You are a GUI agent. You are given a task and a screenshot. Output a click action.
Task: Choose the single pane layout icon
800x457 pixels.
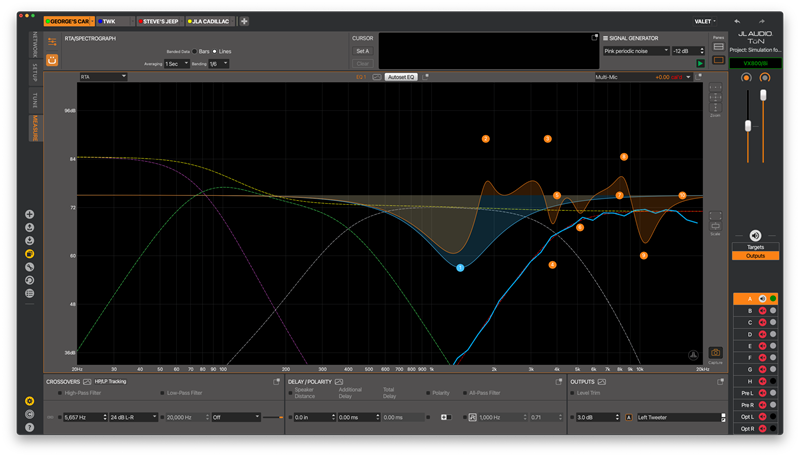tap(718, 60)
